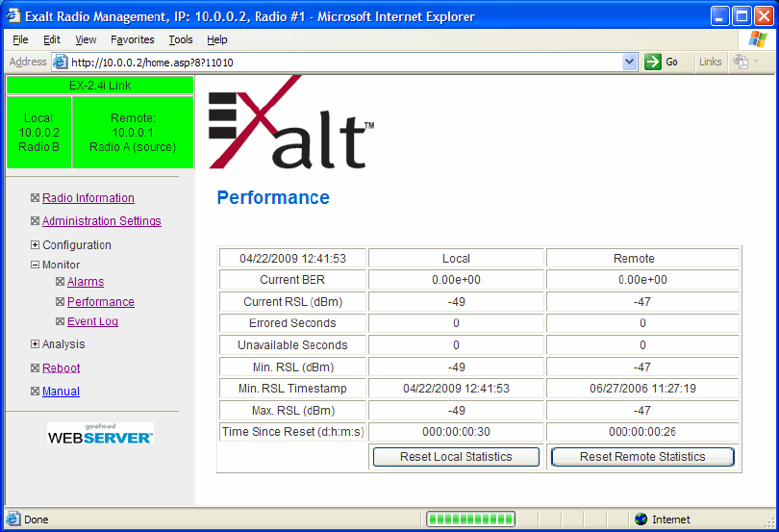
Task: Click the Errored Seconds row label
Action: pyautogui.click(x=292, y=323)
